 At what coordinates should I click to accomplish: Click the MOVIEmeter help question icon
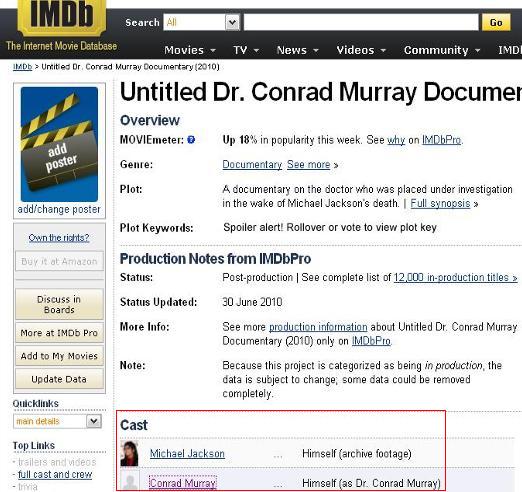tap(191, 140)
